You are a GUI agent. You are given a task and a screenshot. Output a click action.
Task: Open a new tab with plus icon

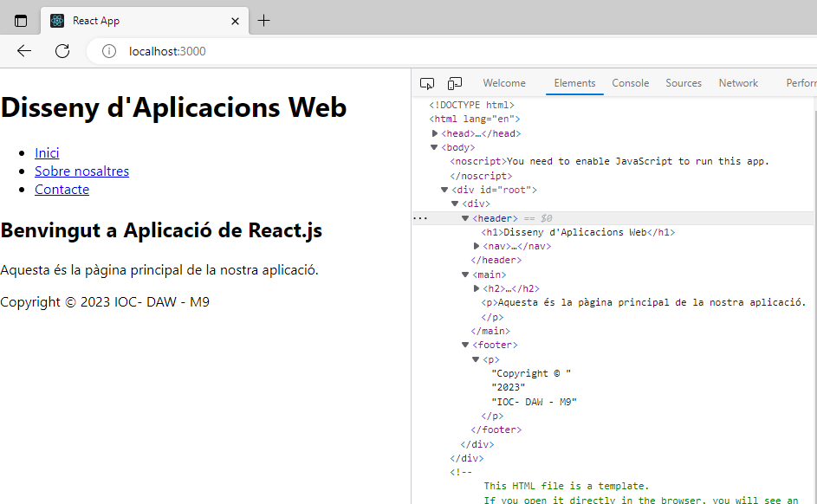pos(264,21)
